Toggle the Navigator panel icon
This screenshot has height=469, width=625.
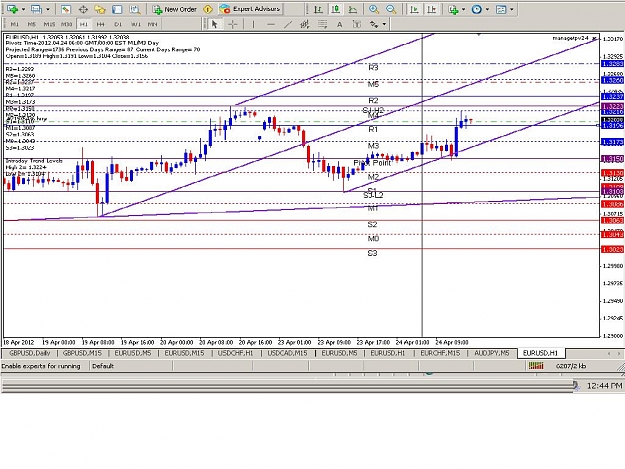pos(100,9)
